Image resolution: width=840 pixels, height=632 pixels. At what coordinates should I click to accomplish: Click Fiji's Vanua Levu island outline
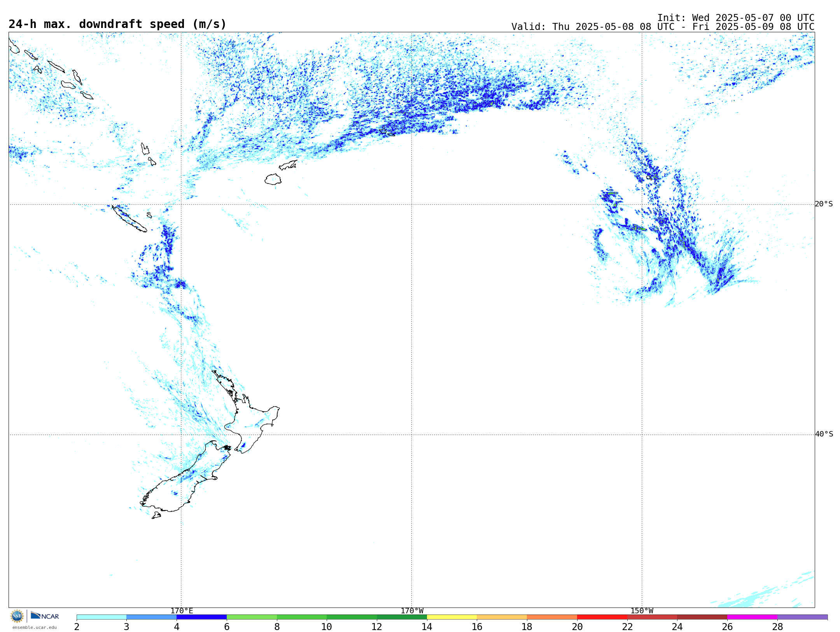click(288, 165)
